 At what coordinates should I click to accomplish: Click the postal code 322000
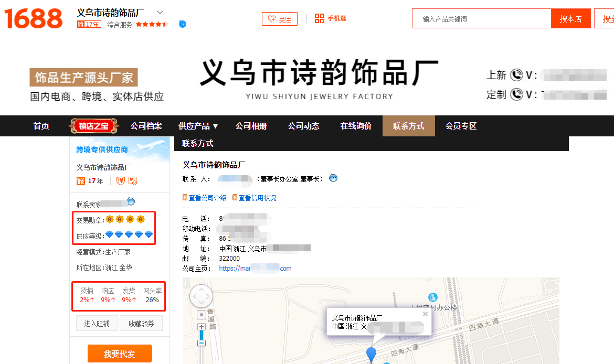point(229,259)
